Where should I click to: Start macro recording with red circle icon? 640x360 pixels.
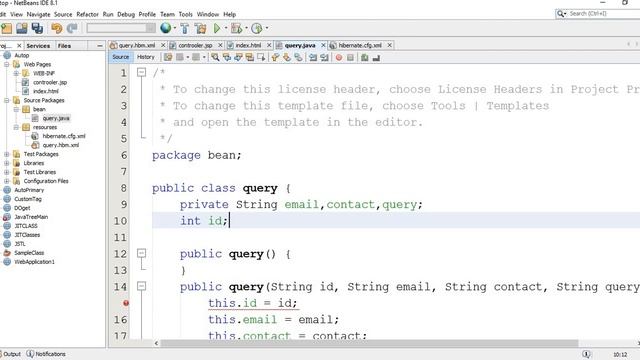(x=339, y=58)
